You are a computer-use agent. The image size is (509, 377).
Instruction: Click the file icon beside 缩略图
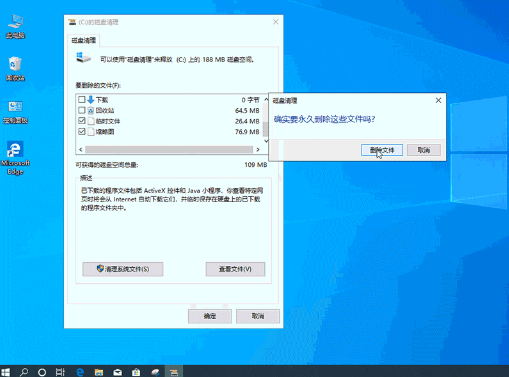[x=91, y=132]
